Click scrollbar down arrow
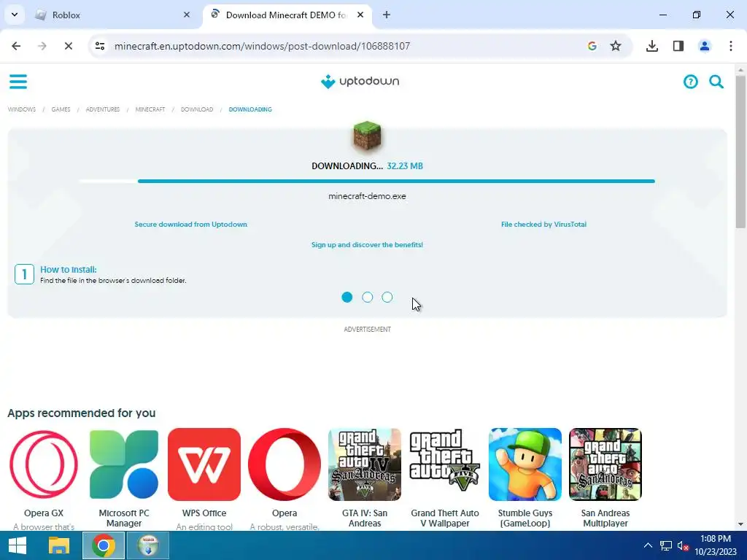 click(740, 525)
